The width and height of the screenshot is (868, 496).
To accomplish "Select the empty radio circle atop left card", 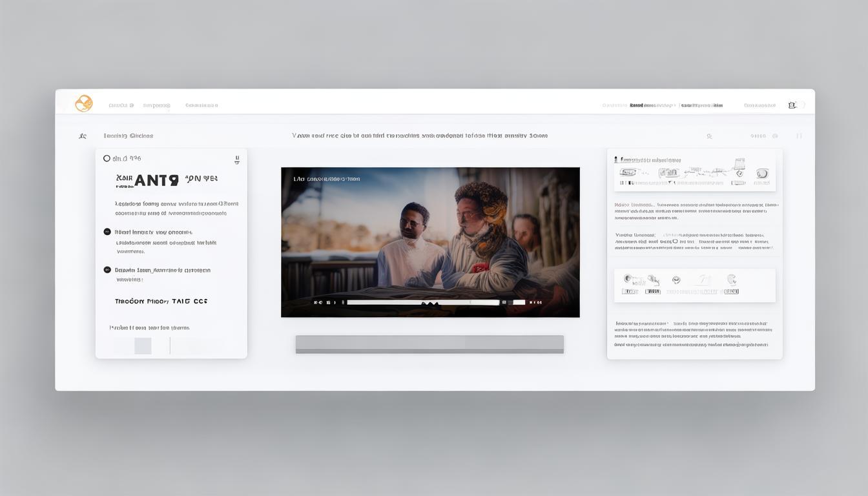I will coord(107,158).
